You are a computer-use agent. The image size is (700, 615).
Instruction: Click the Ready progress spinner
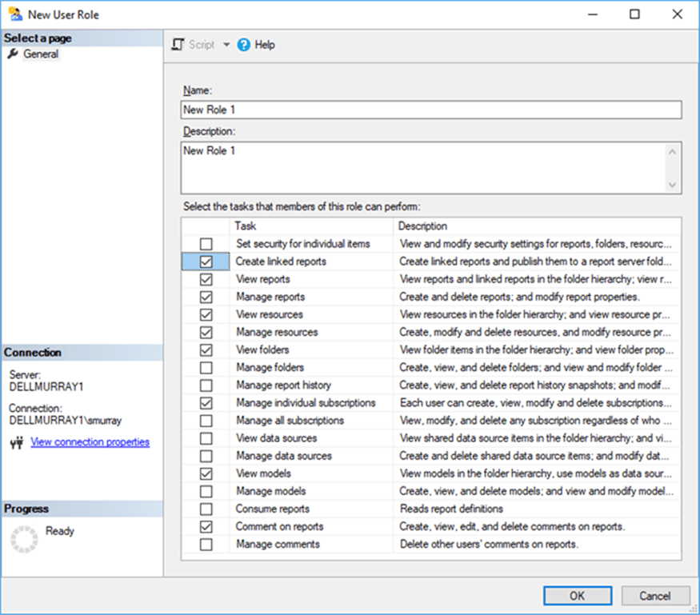(24, 539)
